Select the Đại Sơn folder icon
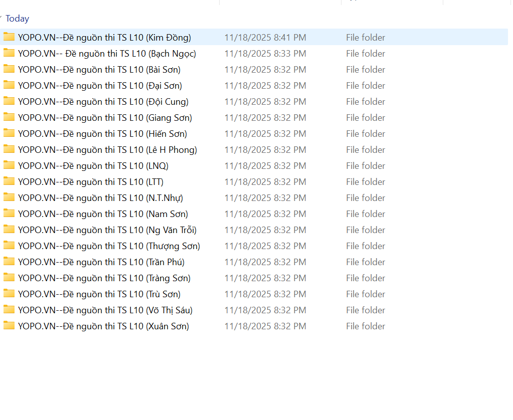The height and width of the screenshot is (420, 513). (x=9, y=85)
